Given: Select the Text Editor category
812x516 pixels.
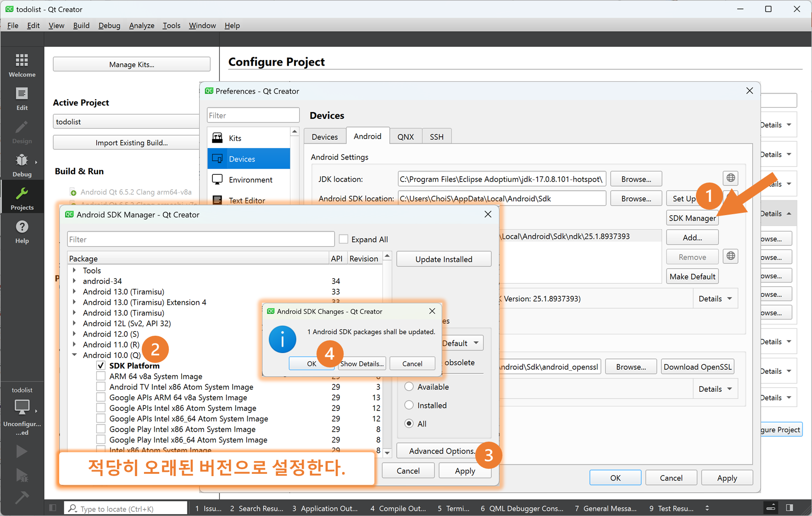Looking at the screenshot, I should point(249,200).
